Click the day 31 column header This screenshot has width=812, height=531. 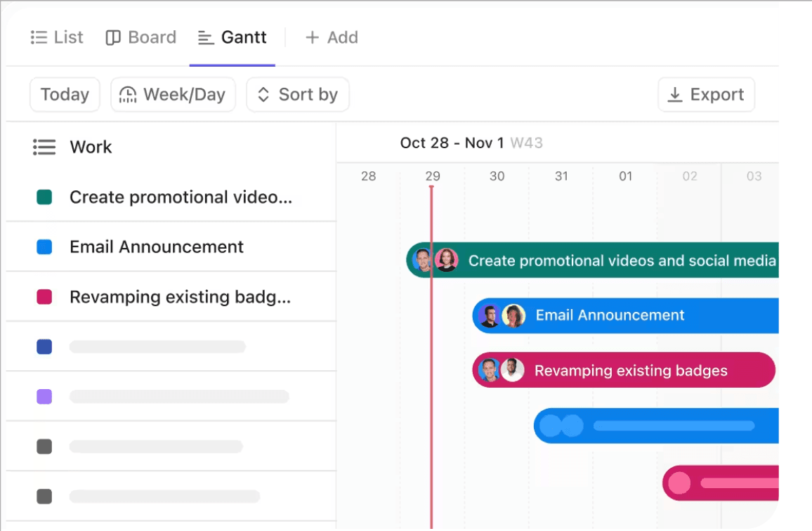561,176
